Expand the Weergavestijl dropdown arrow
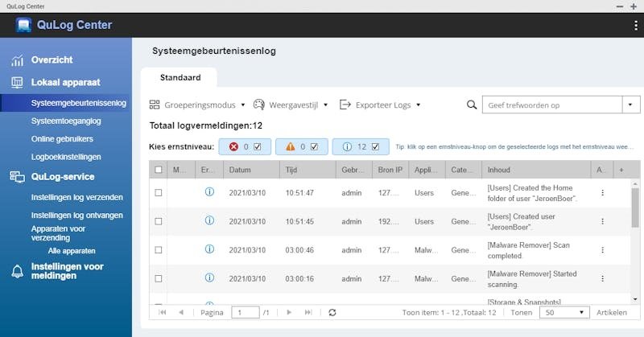 326,105
